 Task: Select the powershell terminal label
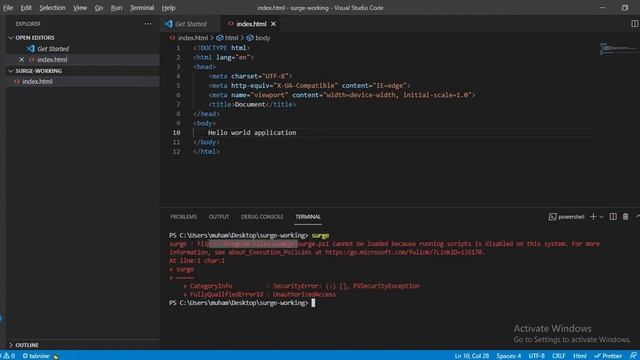coord(566,217)
